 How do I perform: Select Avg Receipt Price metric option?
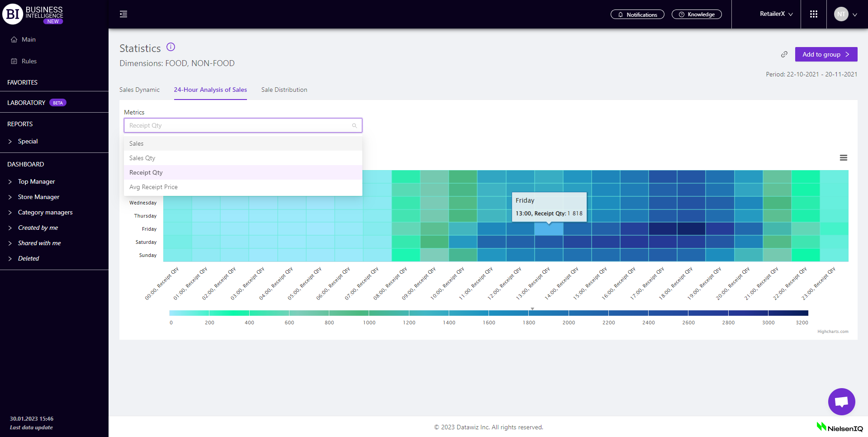[153, 187]
